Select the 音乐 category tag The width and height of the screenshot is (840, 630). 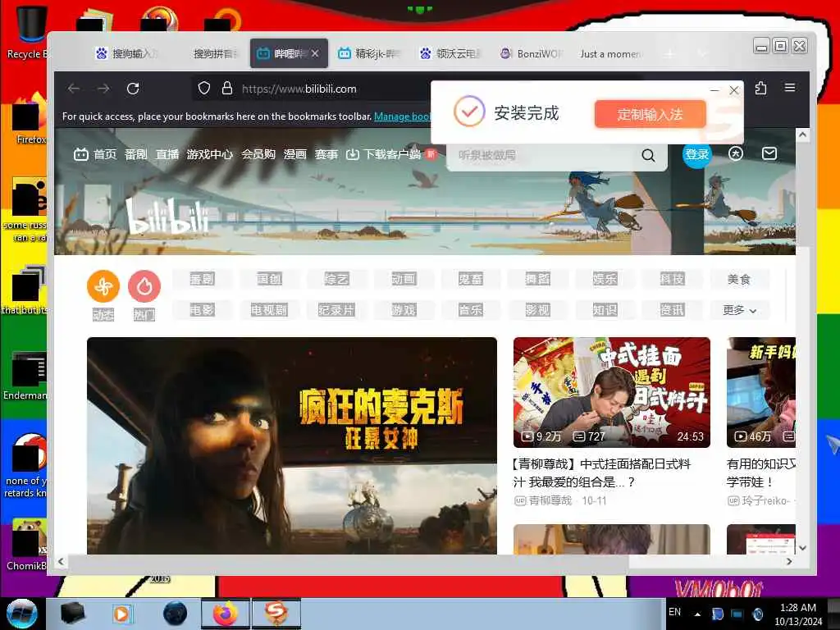click(471, 310)
